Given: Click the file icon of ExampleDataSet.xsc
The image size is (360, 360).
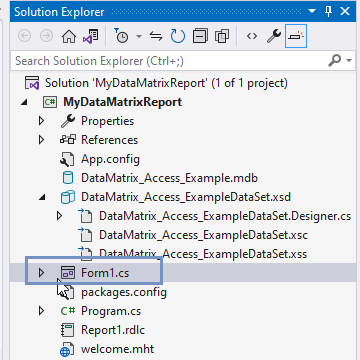Looking at the screenshot, I should click(x=85, y=235).
